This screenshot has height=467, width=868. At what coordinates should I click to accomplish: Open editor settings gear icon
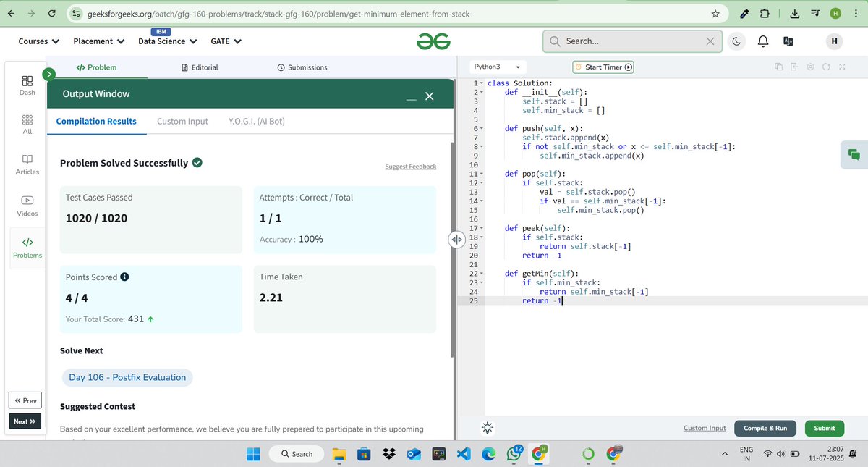coord(810,67)
